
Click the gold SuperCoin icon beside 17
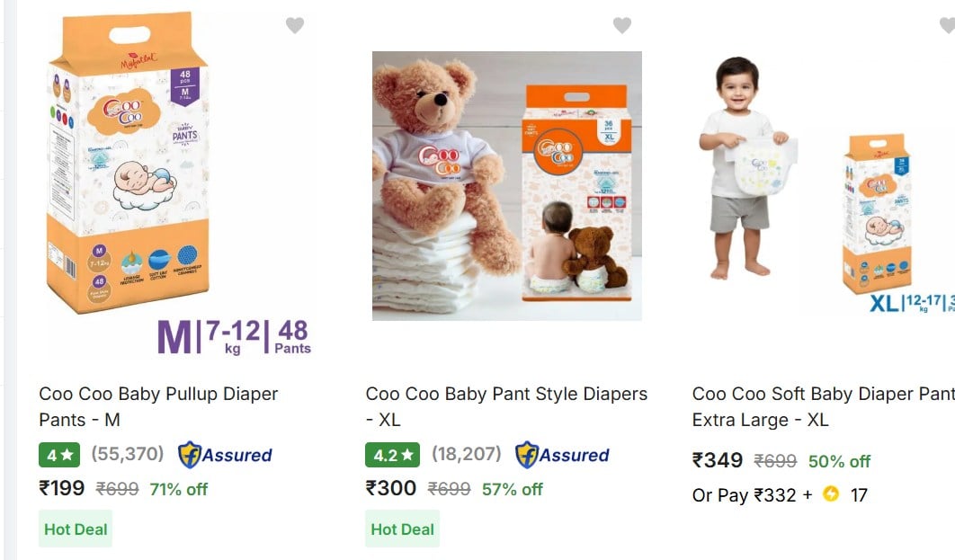(831, 493)
